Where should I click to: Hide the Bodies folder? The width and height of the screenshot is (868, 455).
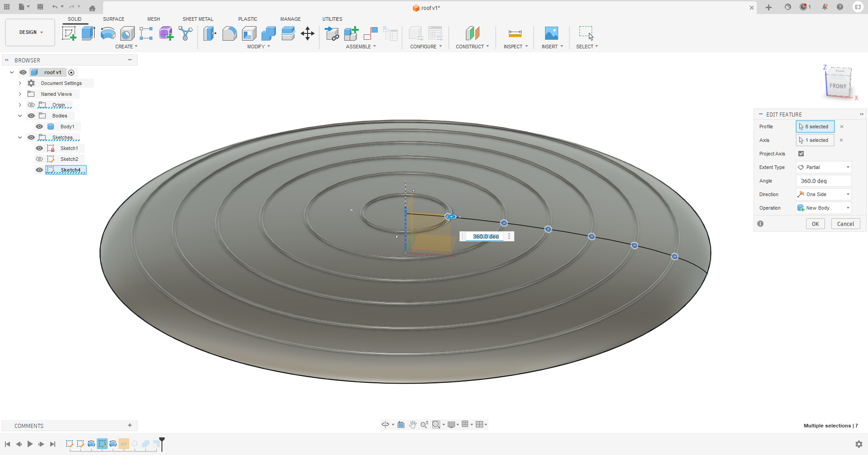coord(31,116)
